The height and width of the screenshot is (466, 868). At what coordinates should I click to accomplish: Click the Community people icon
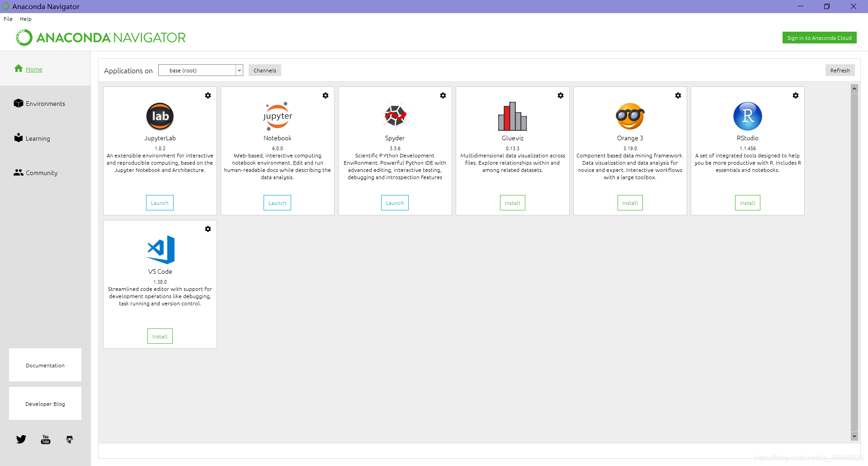click(19, 172)
